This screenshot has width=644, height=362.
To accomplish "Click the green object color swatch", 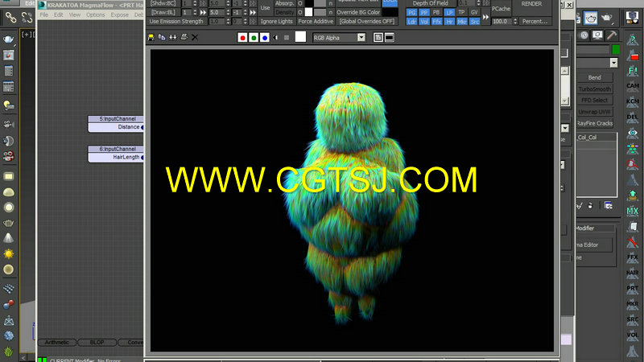I will pyautogui.click(x=616, y=50).
